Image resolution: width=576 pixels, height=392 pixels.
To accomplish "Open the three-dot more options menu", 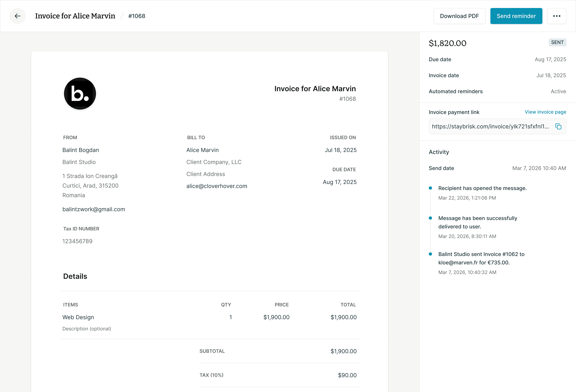I will tap(557, 16).
